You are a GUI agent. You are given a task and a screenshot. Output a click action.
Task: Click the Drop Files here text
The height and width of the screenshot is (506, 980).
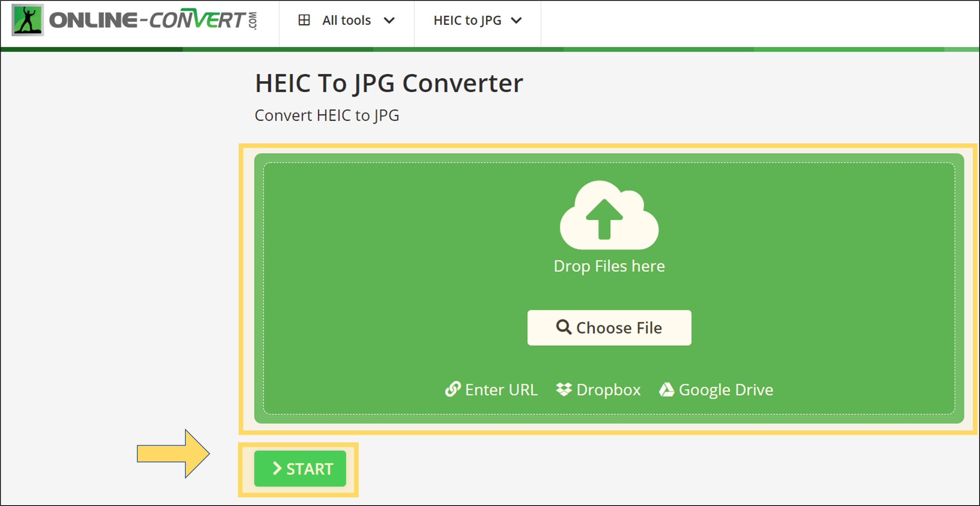click(609, 266)
